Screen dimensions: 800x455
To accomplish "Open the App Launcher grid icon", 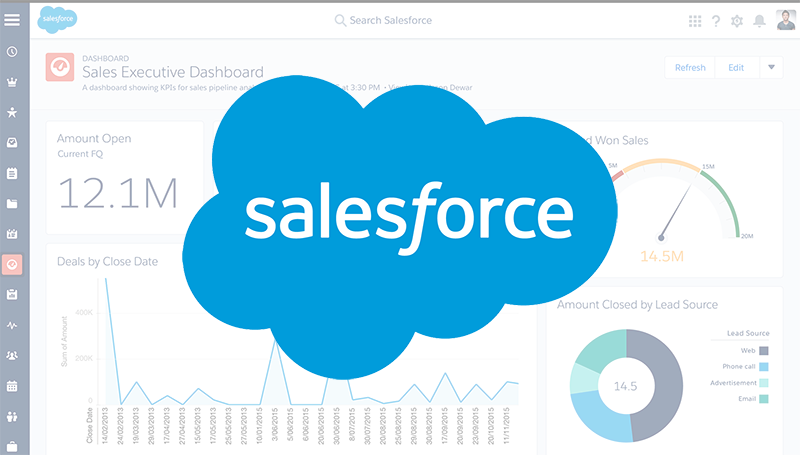I will click(x=695, y=21).
